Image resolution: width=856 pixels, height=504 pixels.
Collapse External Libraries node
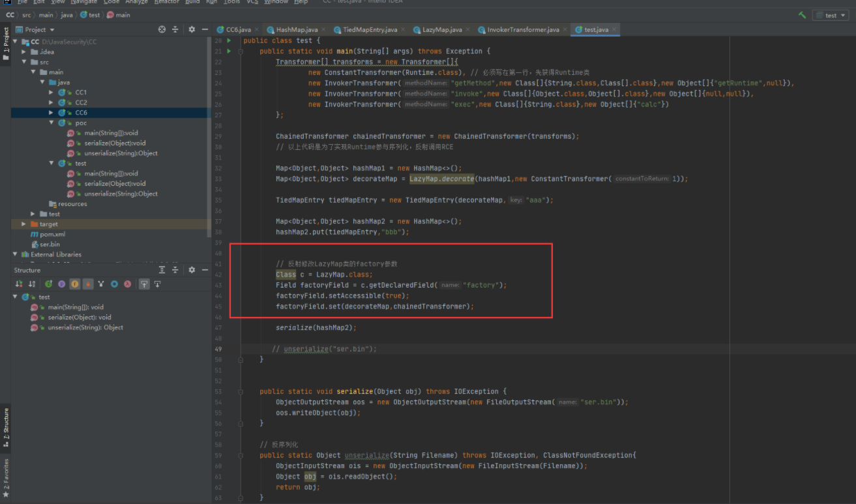[x=16, y=254]
